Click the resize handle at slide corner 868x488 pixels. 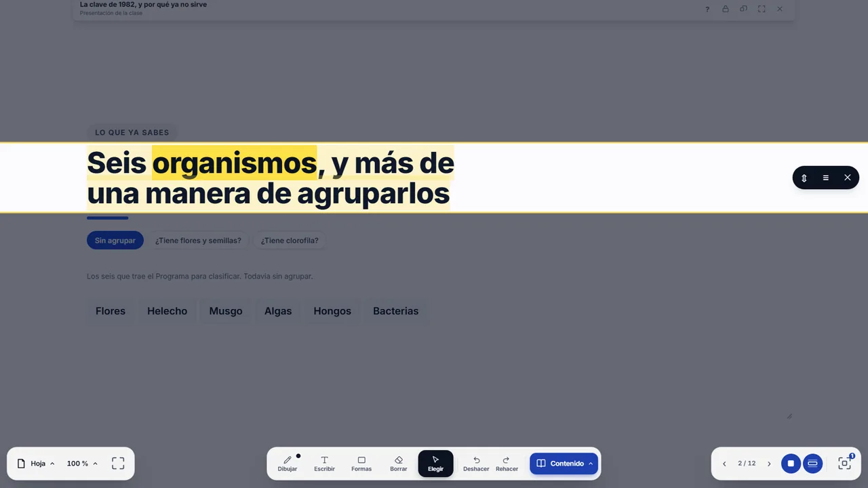(789, 416)
